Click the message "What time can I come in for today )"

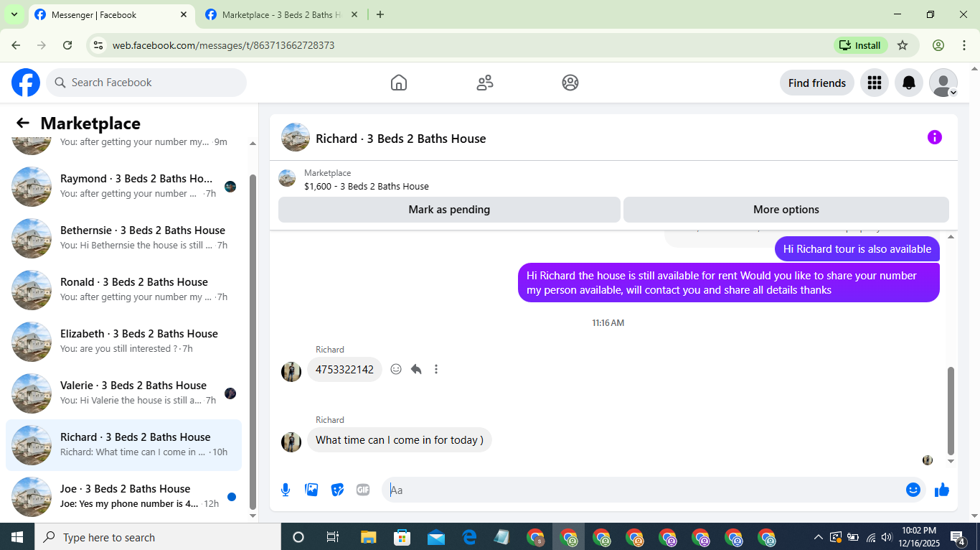(400, 440)
